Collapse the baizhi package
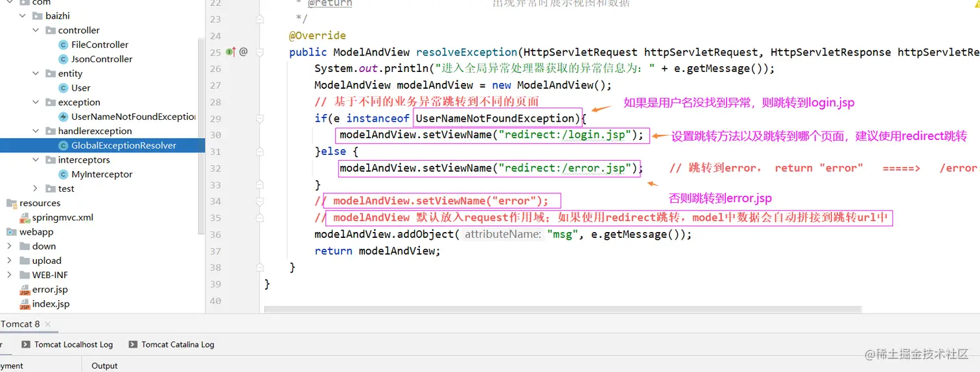This screenshot has height=372, width=980. [23, 16]
